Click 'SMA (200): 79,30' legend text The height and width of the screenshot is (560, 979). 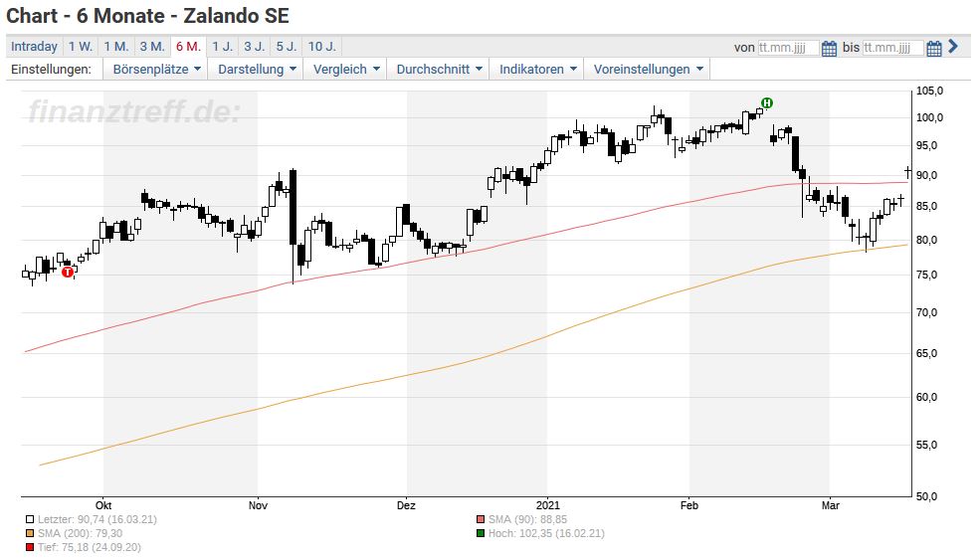[x=80, y=533]
